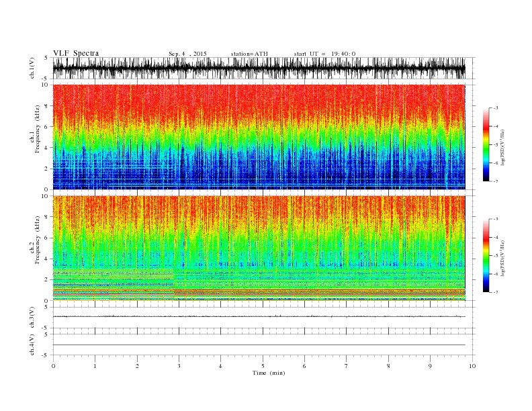Viewport: 532px width, 411px height.
Task: Click the "start UT = 19:40:0" text
Action: pyautogui.click(x=324, y=54)
